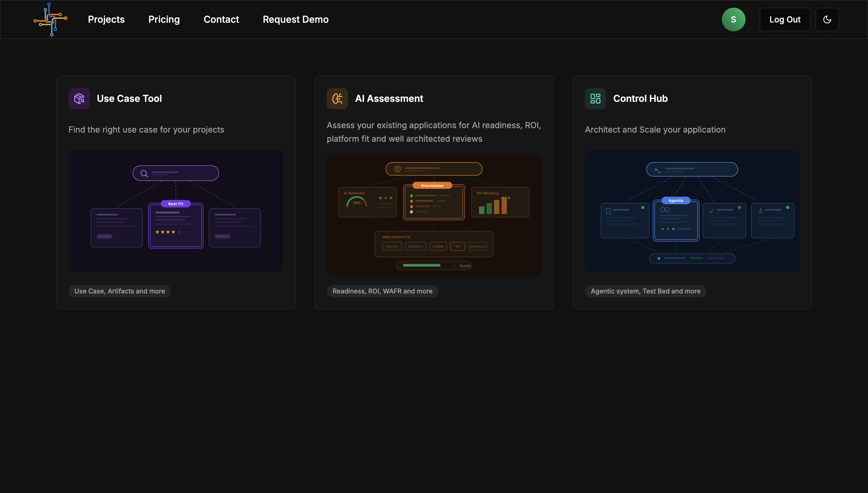
Task: Open the Control Hub preview illustration
Action: pos(692,210)
